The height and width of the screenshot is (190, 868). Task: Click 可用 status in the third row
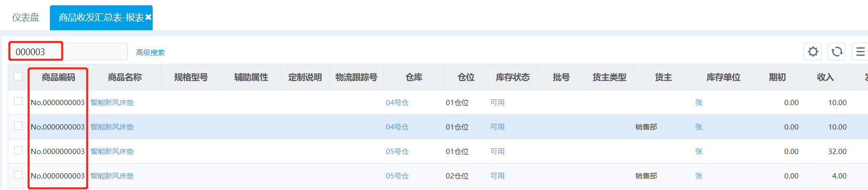(497, 151)
